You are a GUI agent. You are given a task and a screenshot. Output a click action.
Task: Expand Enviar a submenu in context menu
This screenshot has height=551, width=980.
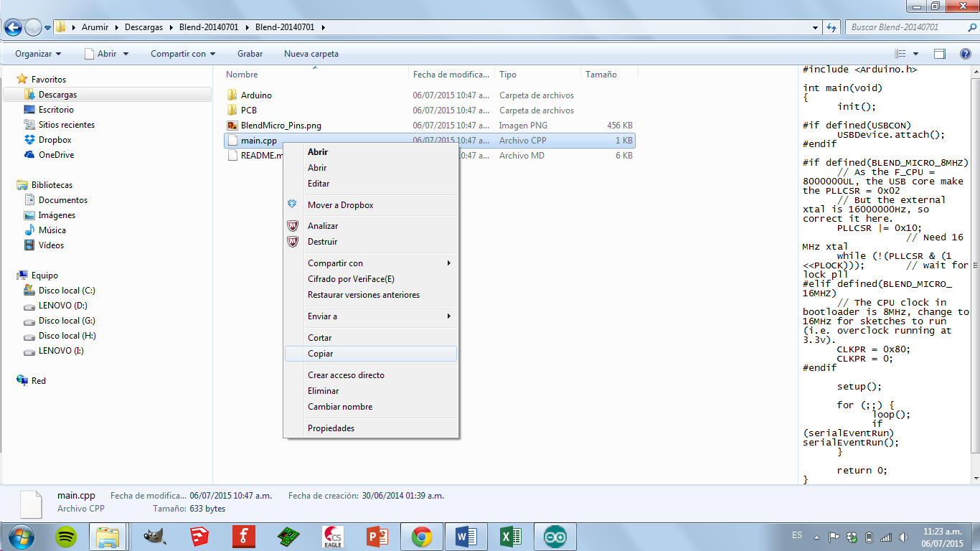coord(371,316)
